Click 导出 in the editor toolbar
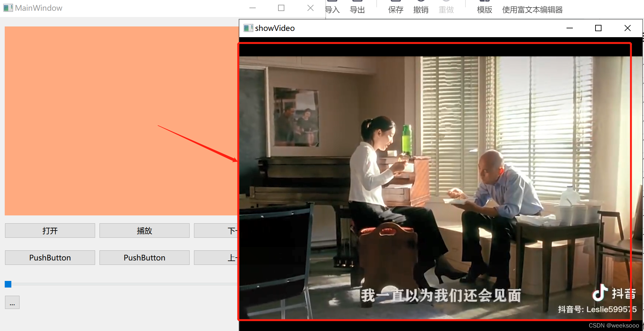 point(357,10)
